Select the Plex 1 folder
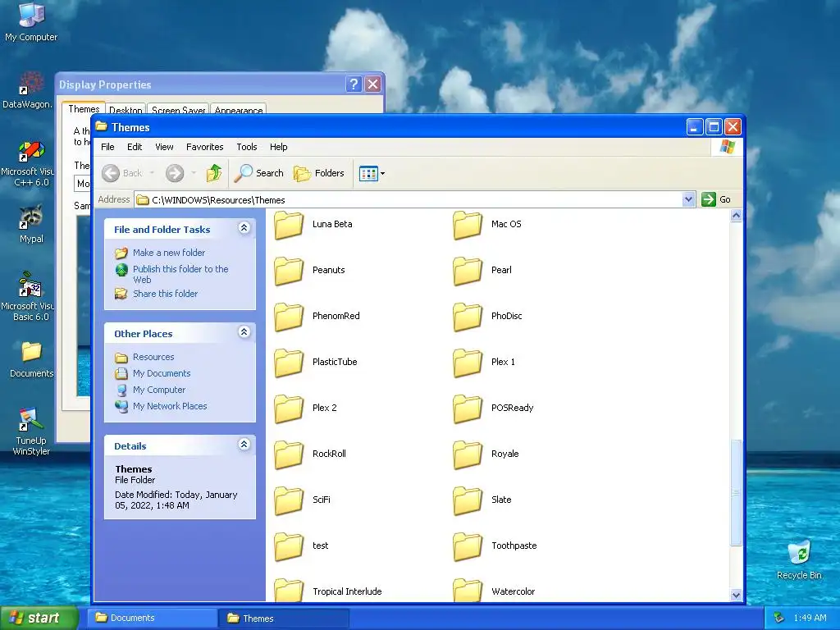840x630 pixels. click(x=484, y=362)
